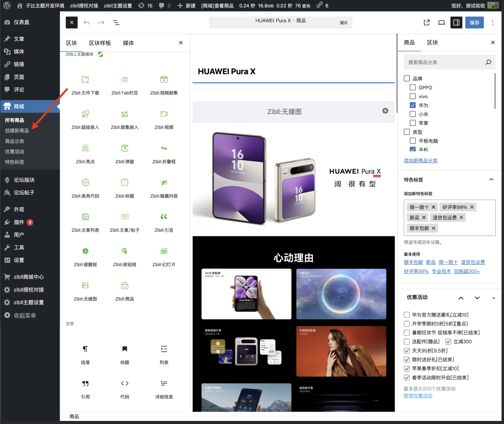
Task: Toggle the 优惠活动 panel triangle
Action: 494,298
